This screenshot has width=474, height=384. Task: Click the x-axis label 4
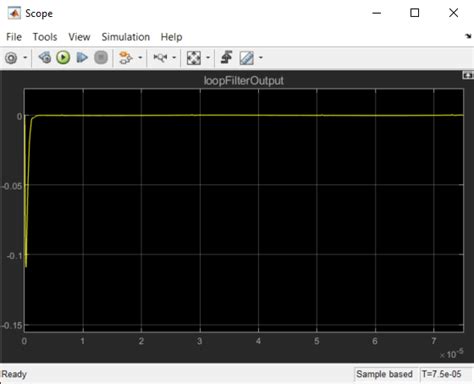pos(258,341)
